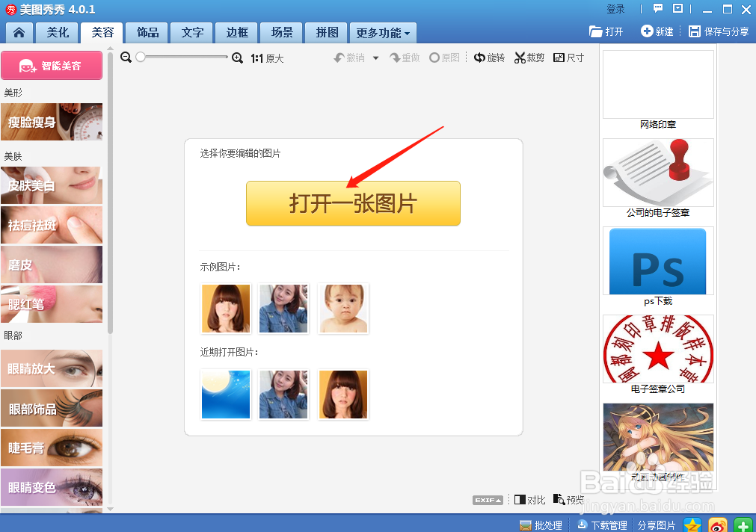Open the recent moon sky image
The image size is (756, 532).
(226, 395)
